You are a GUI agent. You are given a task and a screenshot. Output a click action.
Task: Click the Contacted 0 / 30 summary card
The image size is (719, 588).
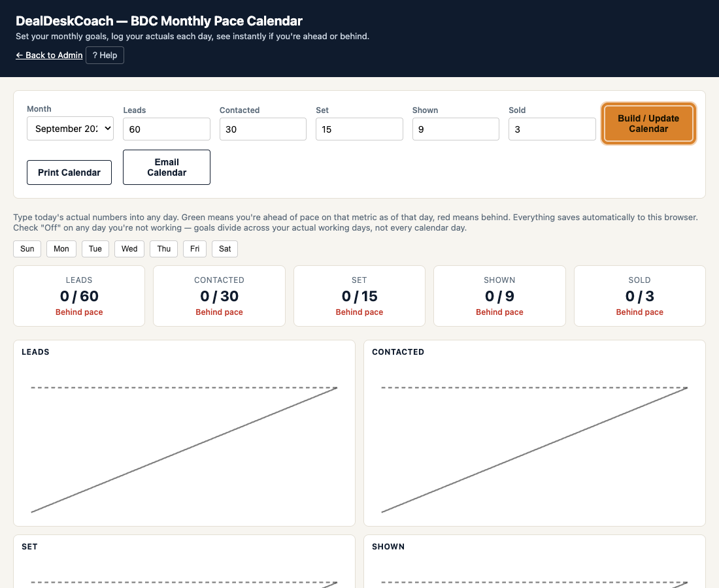[219, 296]
